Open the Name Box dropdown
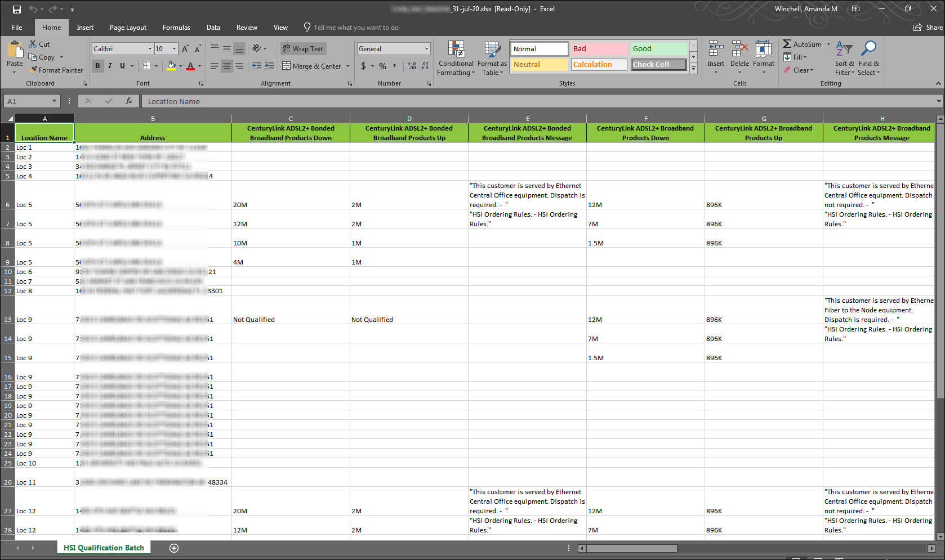945x560 pixels. 54,101
